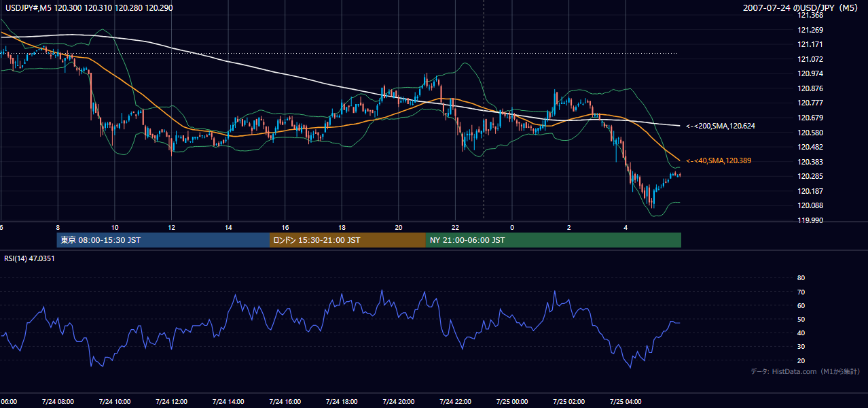The image size is (868, 408).
Task: Click the bottom time label 7/24 14:00
Action: [228, 402]
